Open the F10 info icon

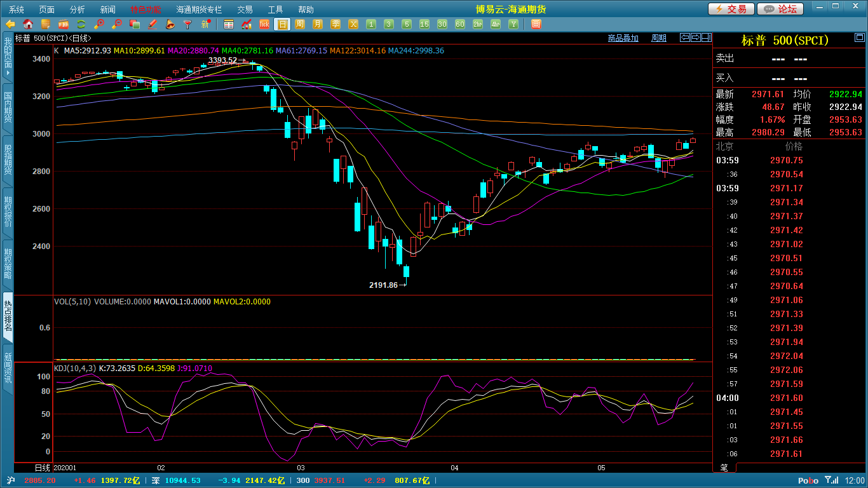64,24
